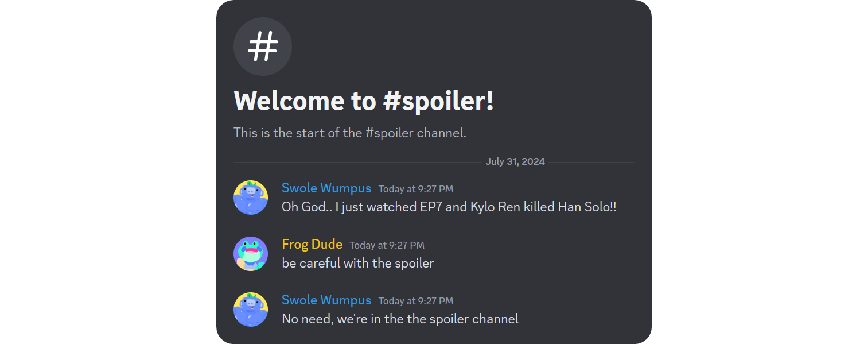Click the bottom Swole Wumpus profile image
The width and height of the screenshot is (868, 344).
click(251, 309)
